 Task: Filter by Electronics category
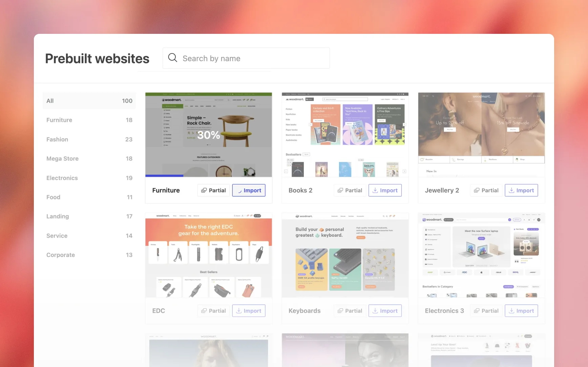(x=89, y=178)
